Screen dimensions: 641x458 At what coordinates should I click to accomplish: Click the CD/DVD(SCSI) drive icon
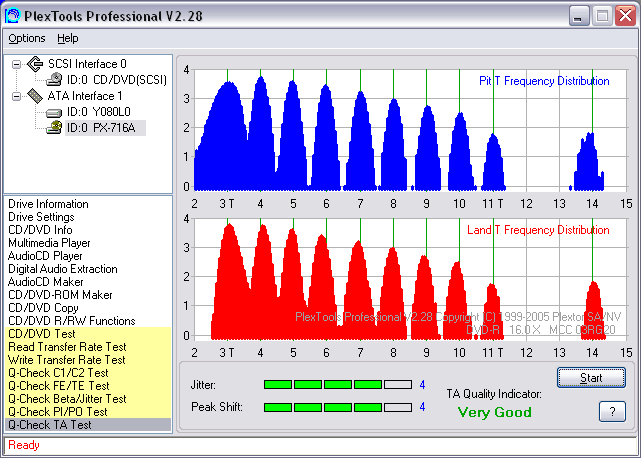[54, 80]
